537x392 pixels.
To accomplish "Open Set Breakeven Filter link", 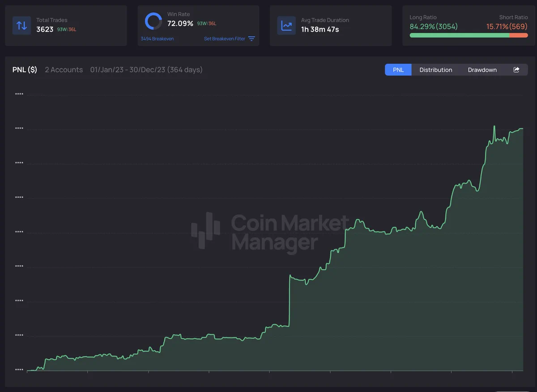I will (x=225, y=39).
